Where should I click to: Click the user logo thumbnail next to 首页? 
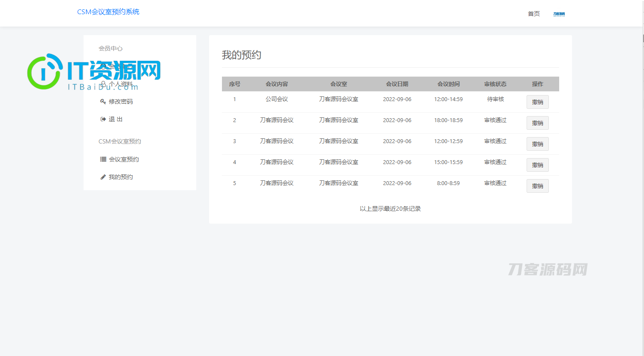pyautogui.click(x=559, y=14)
